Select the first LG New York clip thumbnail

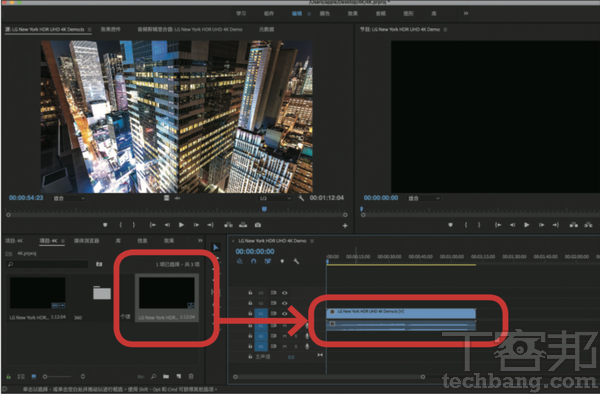[x=38, y=293]
